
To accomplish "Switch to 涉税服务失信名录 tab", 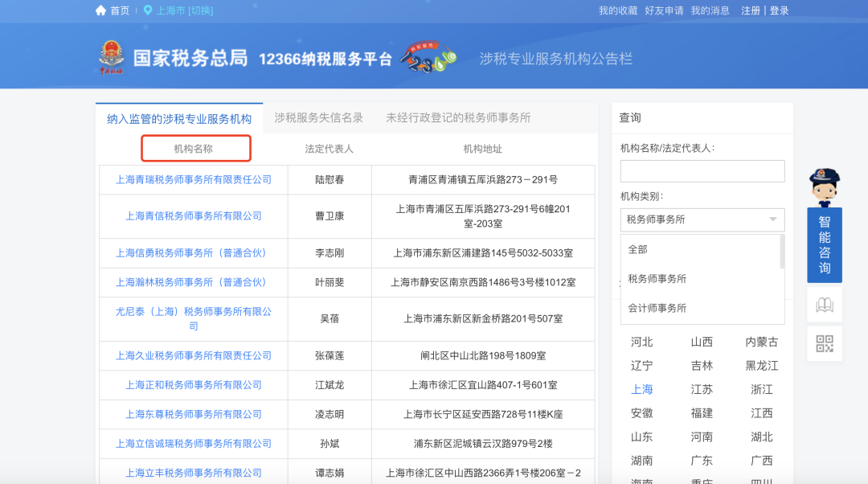I will click(x=319, y=117).
